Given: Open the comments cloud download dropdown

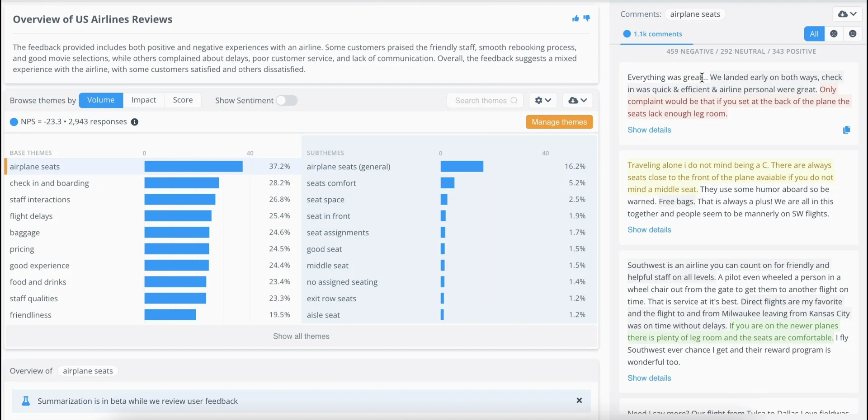Looking at the screenshot, I should pos(847,14).
